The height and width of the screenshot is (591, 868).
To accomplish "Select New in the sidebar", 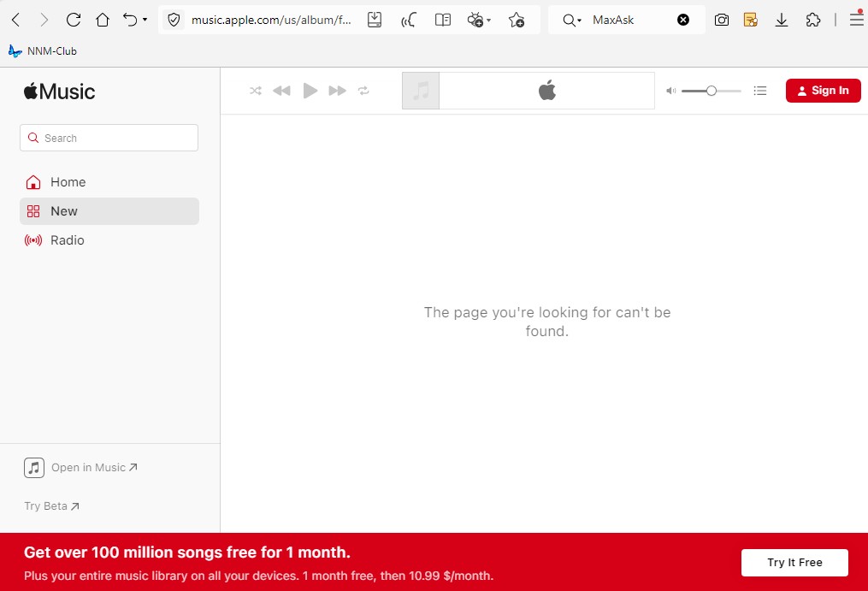I will click(109, 211).
